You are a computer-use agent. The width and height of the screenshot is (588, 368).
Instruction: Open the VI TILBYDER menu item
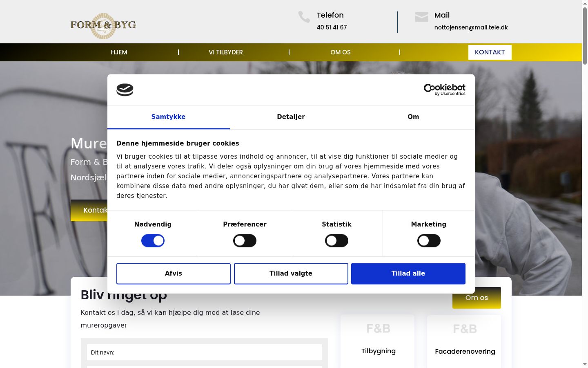click(x=226, y=52)
